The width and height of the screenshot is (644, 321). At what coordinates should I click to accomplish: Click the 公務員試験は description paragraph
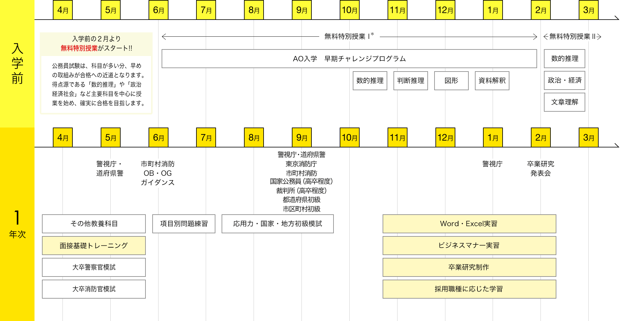(99, 84)
